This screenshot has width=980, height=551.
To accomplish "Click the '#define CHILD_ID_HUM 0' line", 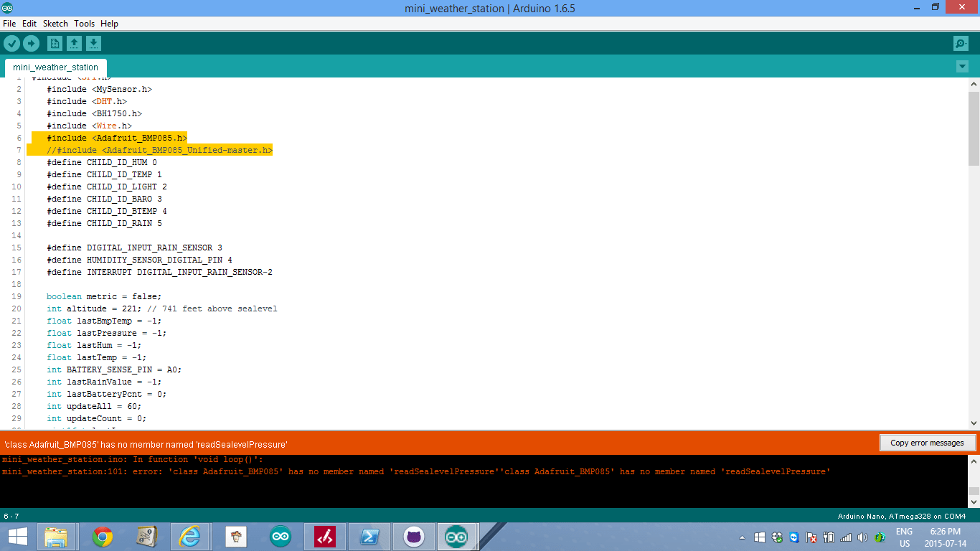I will click(102, 162).
